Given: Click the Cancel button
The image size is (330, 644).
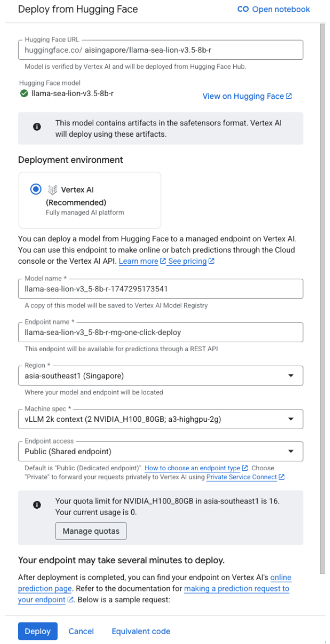Looking at the screenshot, I should (81, 631).
